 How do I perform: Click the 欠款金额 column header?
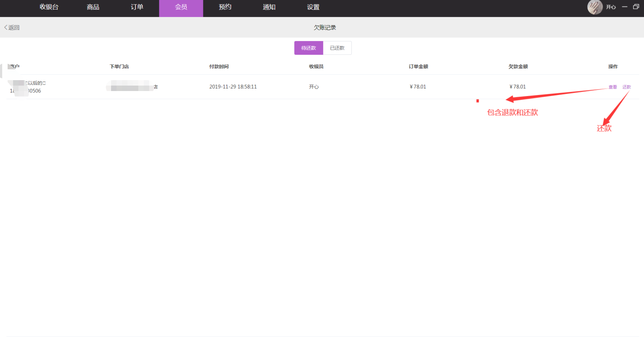518,66
